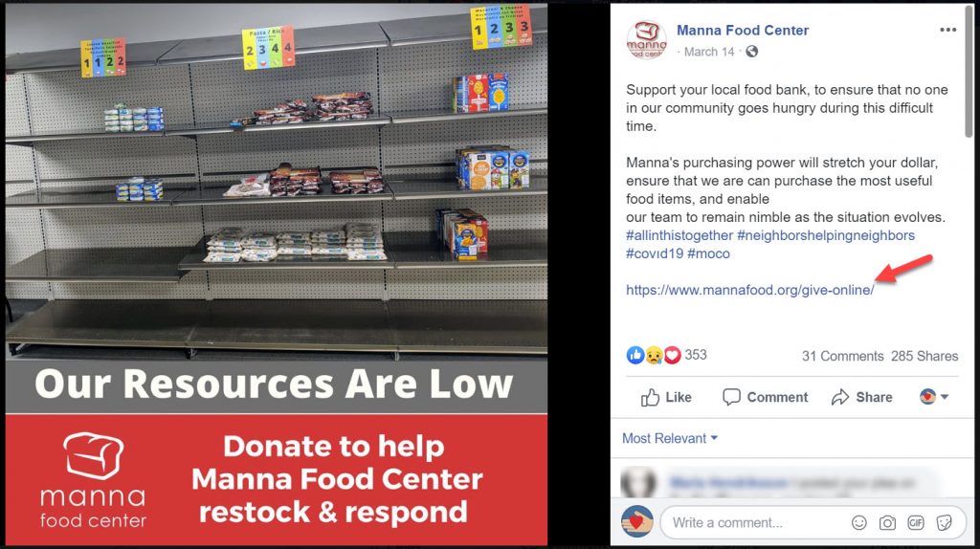This screenshot has width=980, height=549.
Task: Open the three-dot post options menu
Action: click(x=947, y=30)
